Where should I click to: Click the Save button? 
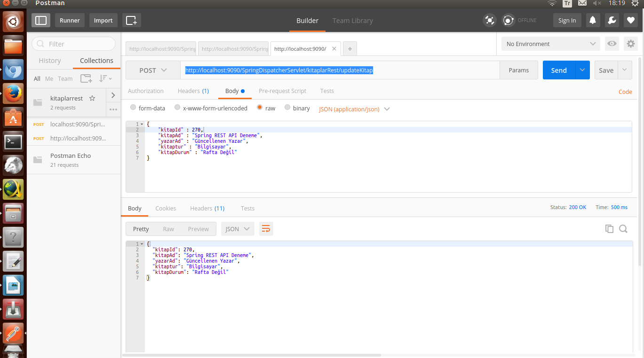606,70
